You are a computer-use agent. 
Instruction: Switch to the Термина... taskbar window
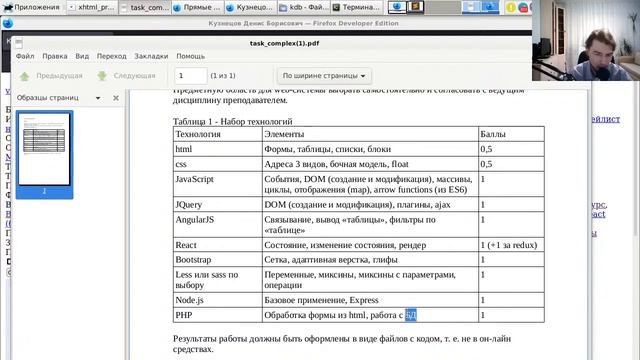[x=356, y=7]
